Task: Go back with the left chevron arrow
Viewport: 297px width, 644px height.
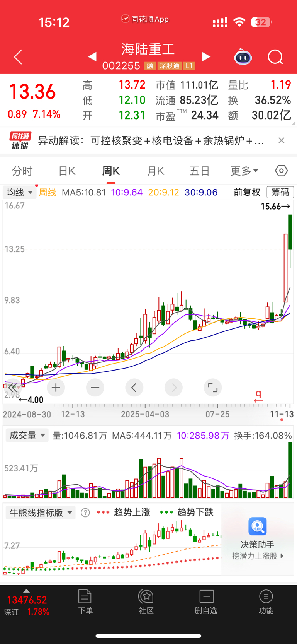Action: (18, 57)
